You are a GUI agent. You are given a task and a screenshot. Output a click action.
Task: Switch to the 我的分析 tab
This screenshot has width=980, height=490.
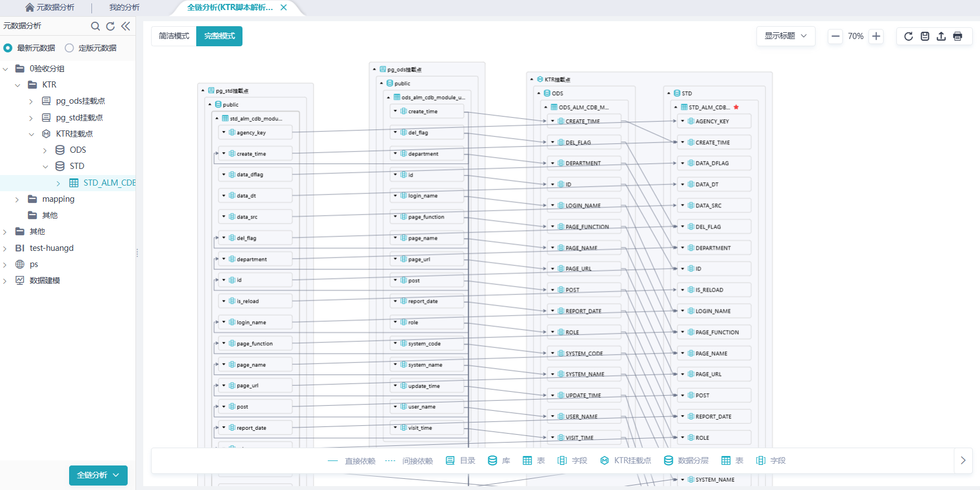pyautogui.click(x=124, y=7)
